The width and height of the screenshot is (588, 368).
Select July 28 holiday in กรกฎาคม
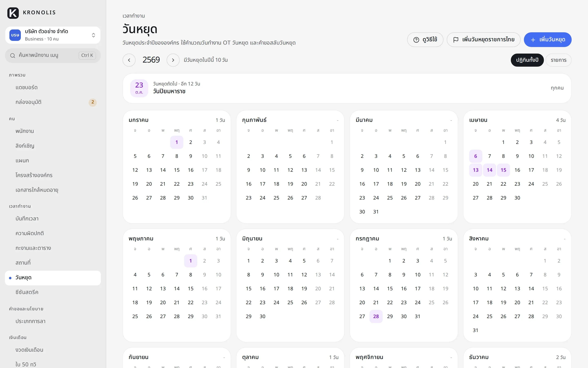pos(376,316)
